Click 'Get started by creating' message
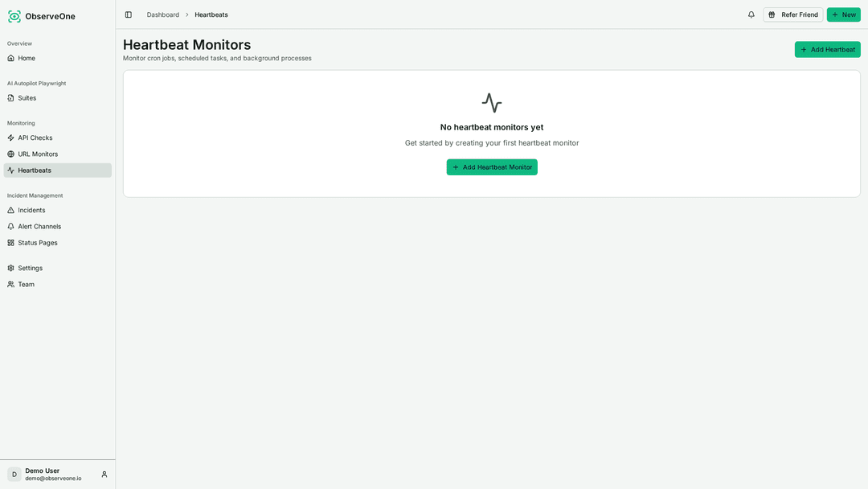The height and width of the screenshot is (489, 868). 492,143
